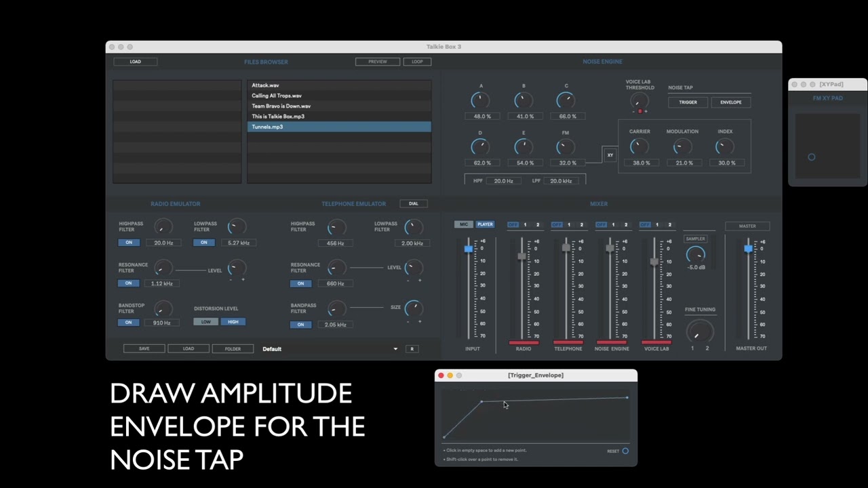Click the Sampler gain knob
The width and height of the screenshot is (868, 488).
pyautogui.click(x=696, y=254)
